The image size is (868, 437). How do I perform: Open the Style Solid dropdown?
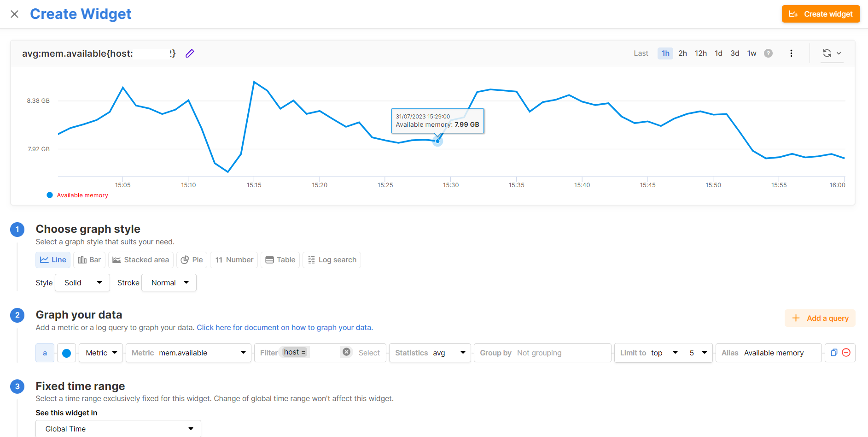pyautogui.click(x=82, y=283)
